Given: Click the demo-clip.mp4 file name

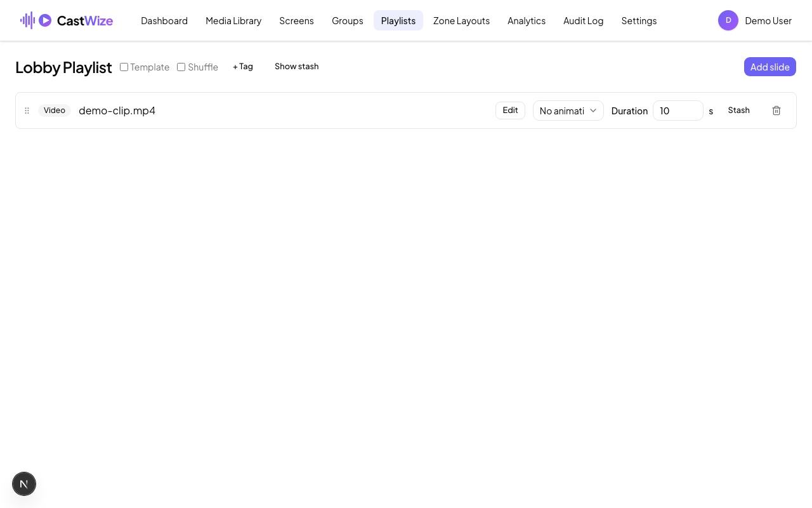Looking at the screenshot, I should (117, 110).
